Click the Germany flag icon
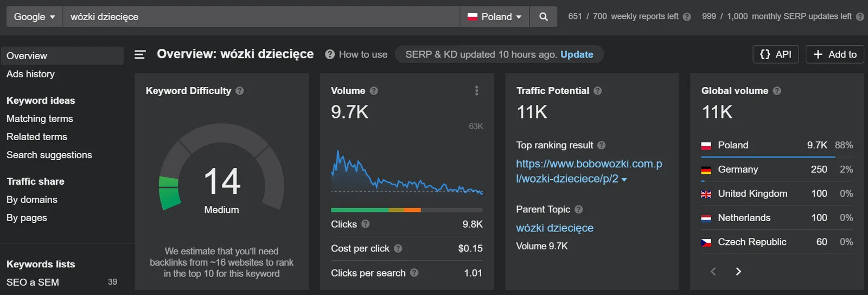This screenshot has height=295, width=868. tap(706, 170)
